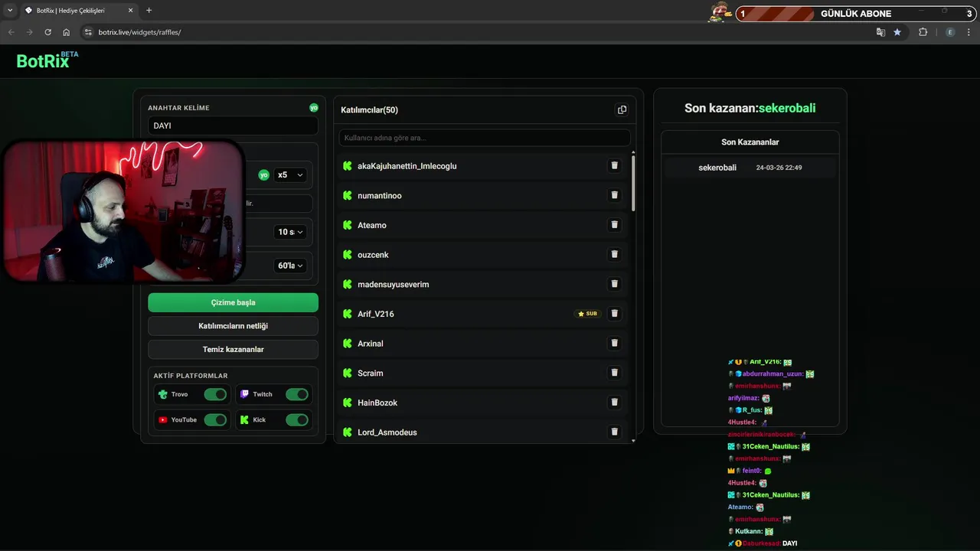
Task: Click the keyword field containing DAYI
Action: (233, 126)
